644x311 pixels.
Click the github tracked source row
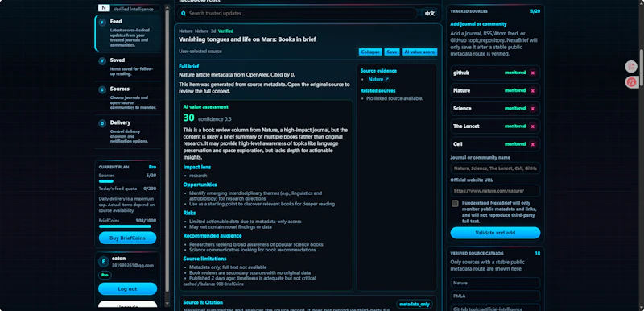pos(495,73)
